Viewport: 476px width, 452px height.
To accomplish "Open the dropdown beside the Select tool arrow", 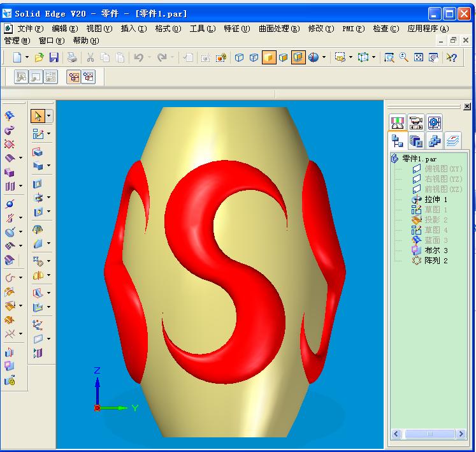I will 48,116.
